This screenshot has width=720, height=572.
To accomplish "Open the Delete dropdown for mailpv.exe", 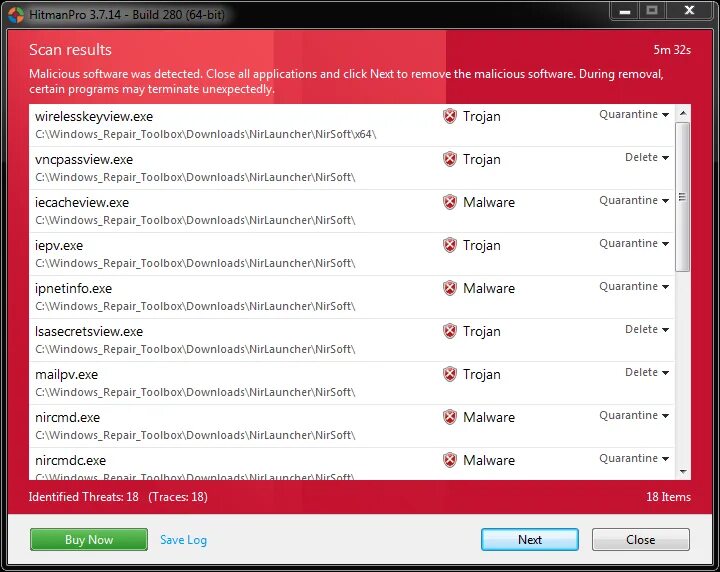I will (x=647, y=372).
